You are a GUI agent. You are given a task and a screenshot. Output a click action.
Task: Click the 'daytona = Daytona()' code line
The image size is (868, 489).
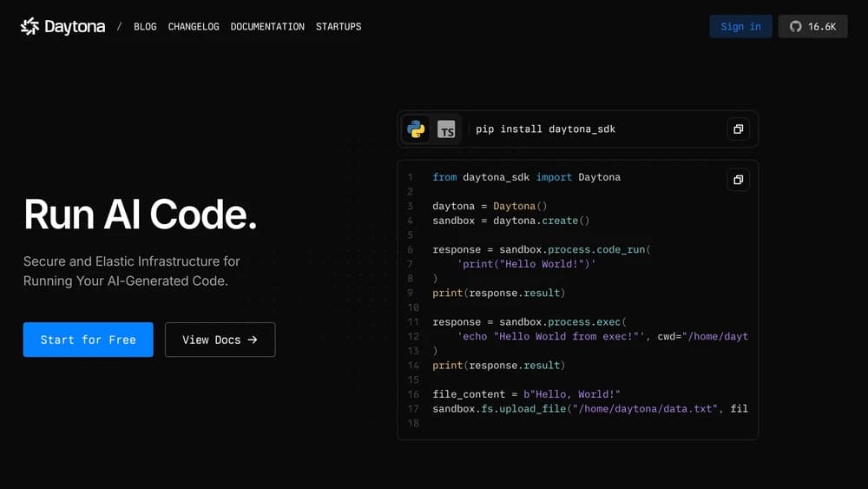coord(490,206)
